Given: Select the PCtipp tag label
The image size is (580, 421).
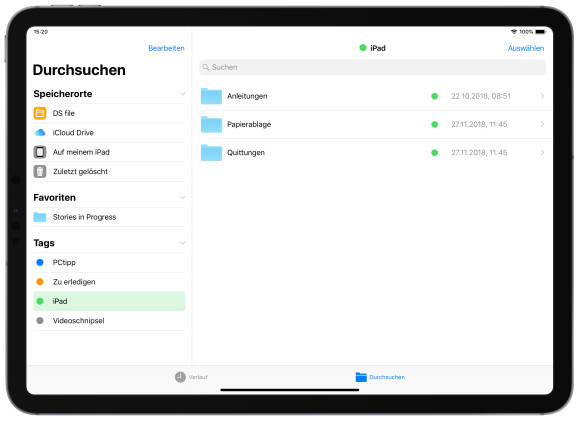Looking at the screenshot, I should click(x=64, y=262).
